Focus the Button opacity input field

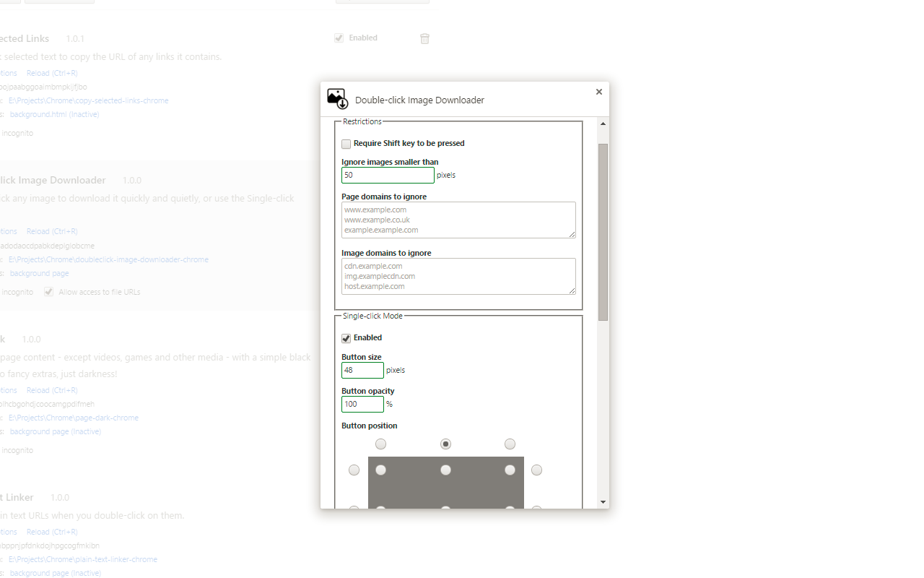coord(362,404)
